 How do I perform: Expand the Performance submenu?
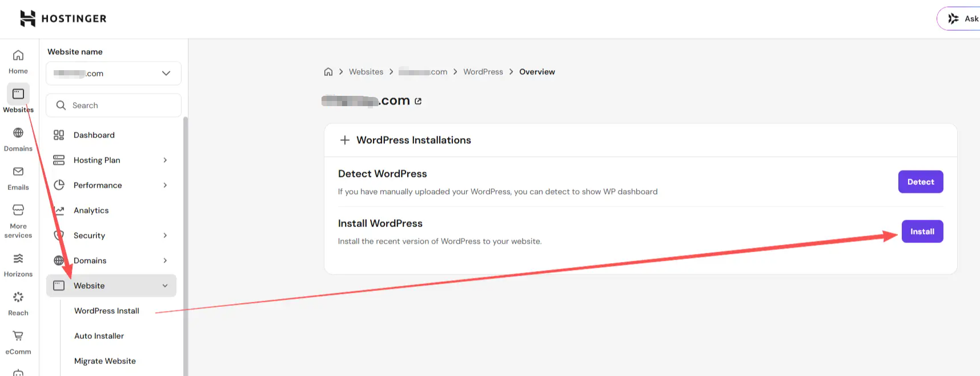[165, 185]
